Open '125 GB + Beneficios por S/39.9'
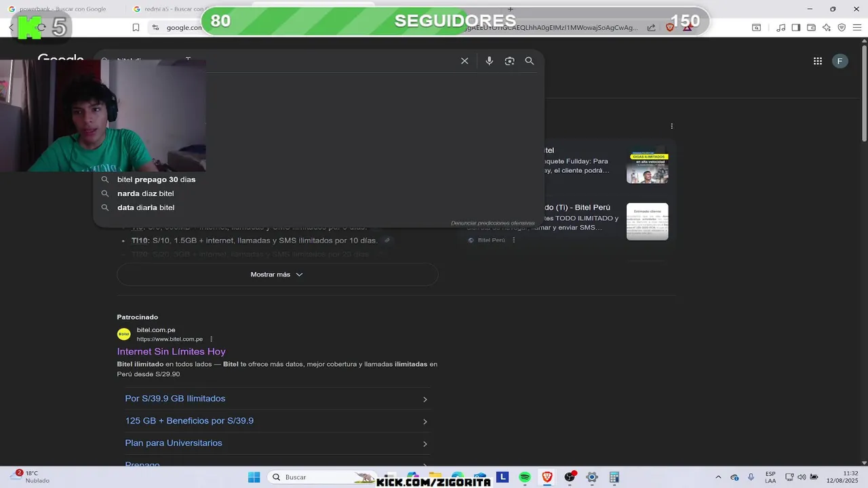 coord(277,421)
